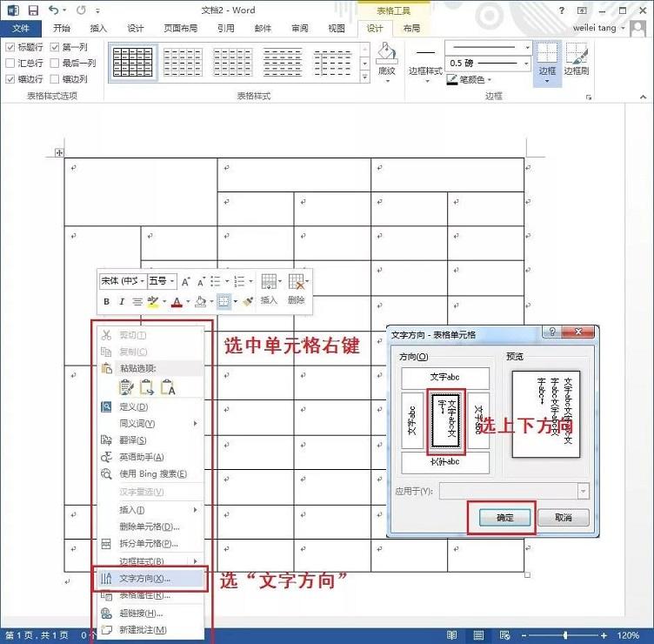Enable the Last Column (最后一列) checkbox
This screenshot has width=654, height=644.
click(x=55, y=63)
